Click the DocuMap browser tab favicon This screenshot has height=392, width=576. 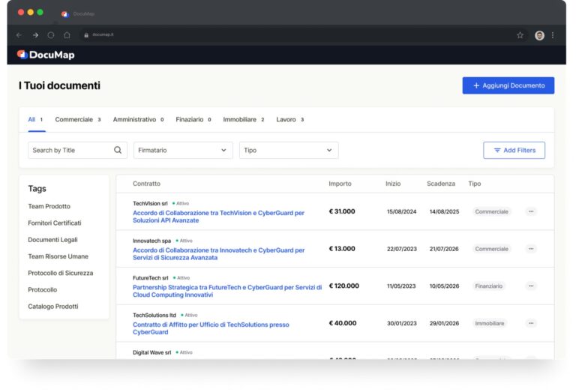coord(65,14)
